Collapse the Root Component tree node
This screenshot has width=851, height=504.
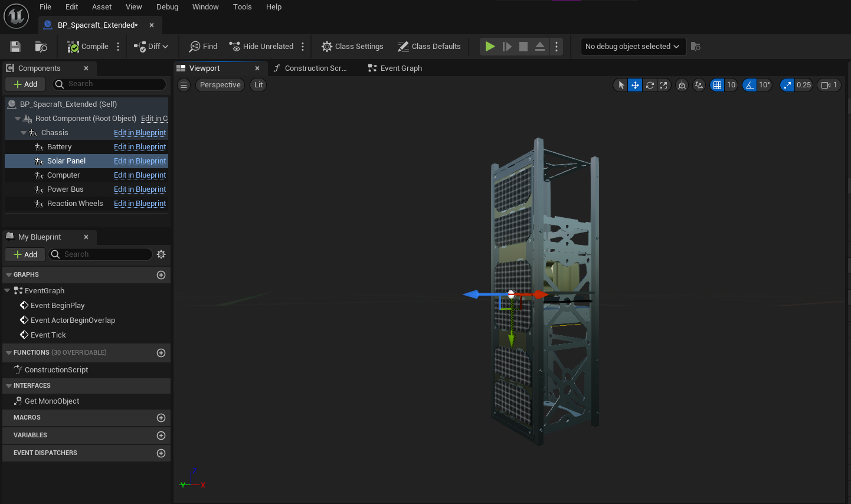point(18,119)
